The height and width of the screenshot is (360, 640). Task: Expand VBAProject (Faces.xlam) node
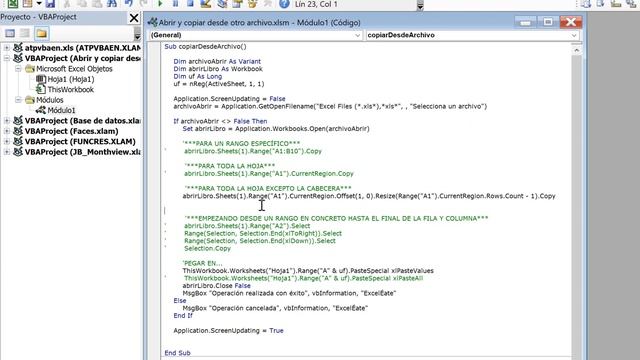[x=7, y=131]
